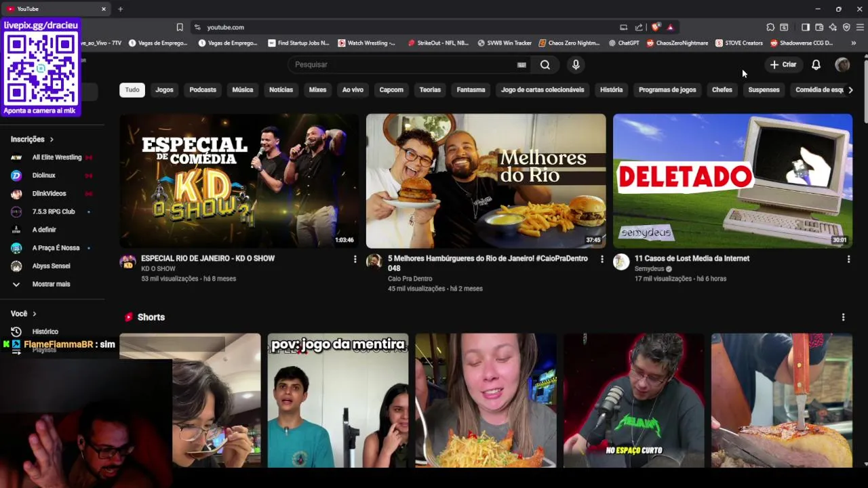Click the share page icon in address bar
The height and width of the screenshot is (488, 868).
[x=639, y=27]
